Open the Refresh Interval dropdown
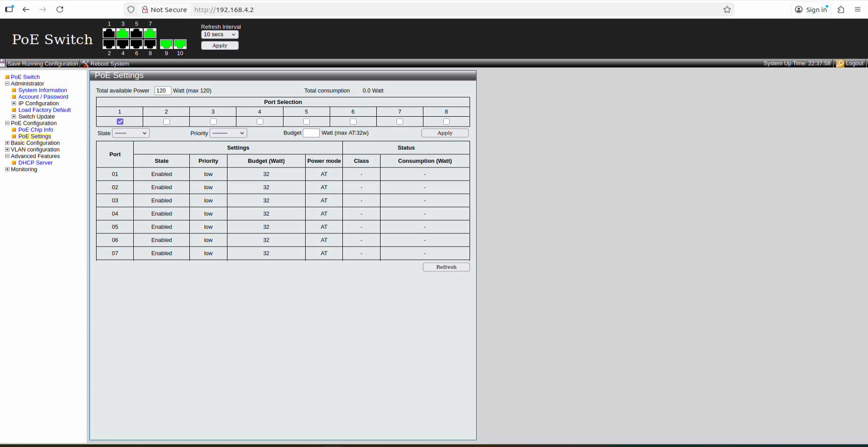This screenshot has width=868, height=447. tap(219, 34)
